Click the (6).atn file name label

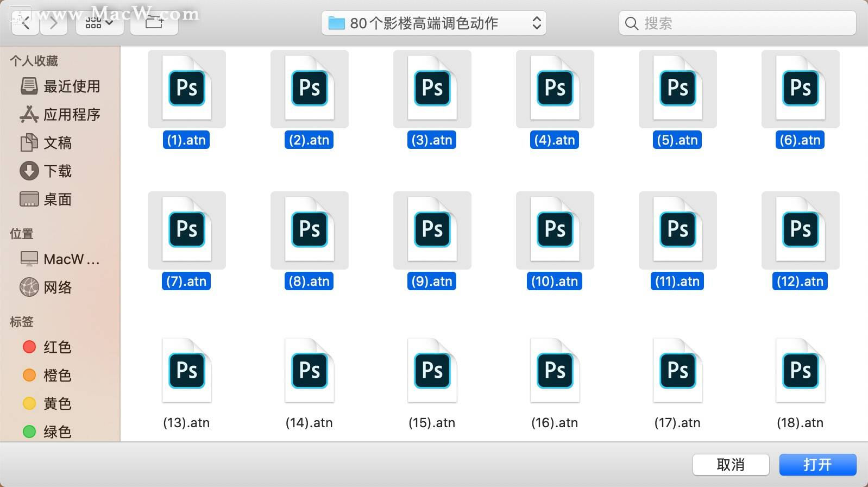pos(800,140)
